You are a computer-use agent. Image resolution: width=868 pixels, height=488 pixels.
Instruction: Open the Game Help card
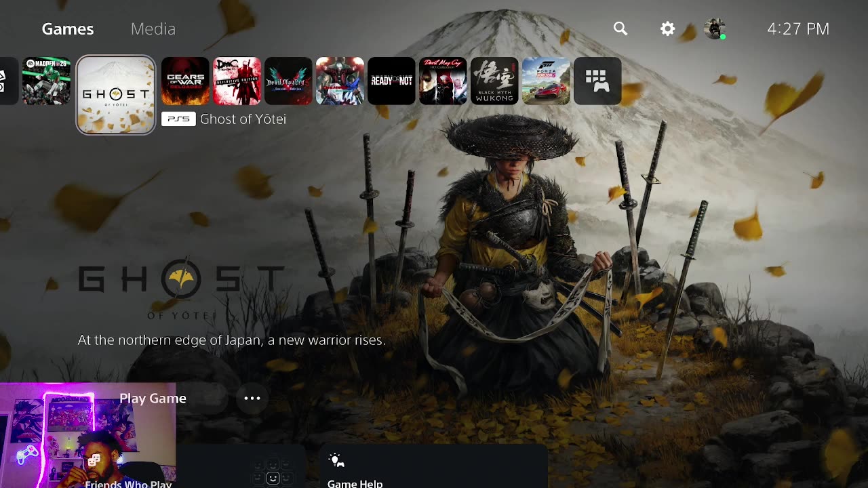(x=433, y=467)
